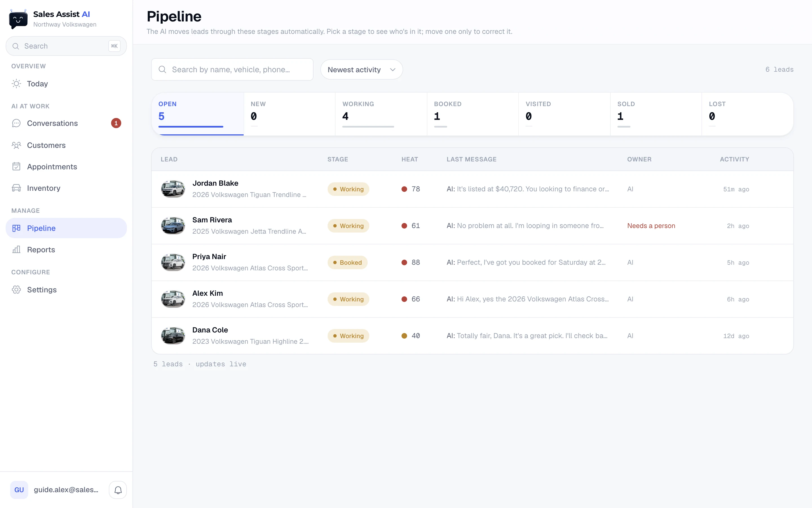Click the people icon beside Customers
The image size is (812, 508).
pyautogui.click(x=16, y=145)
